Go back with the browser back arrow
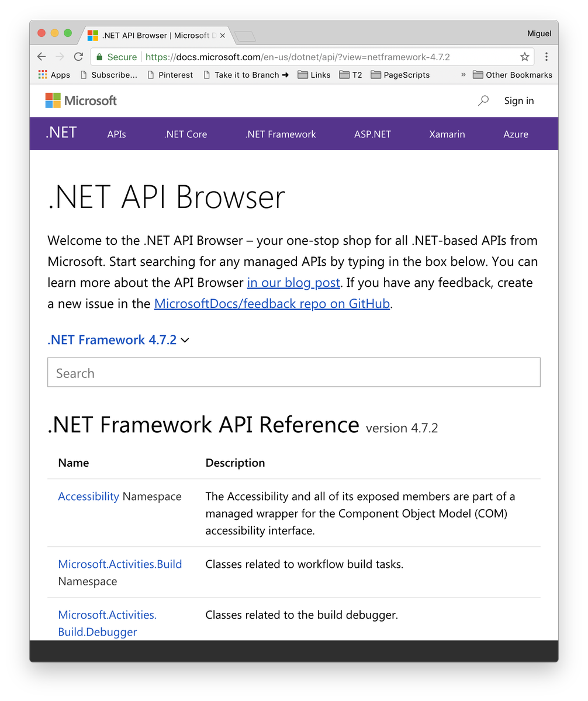The height and width of the screenshot is (701, 588). click(x=41, y=57)
